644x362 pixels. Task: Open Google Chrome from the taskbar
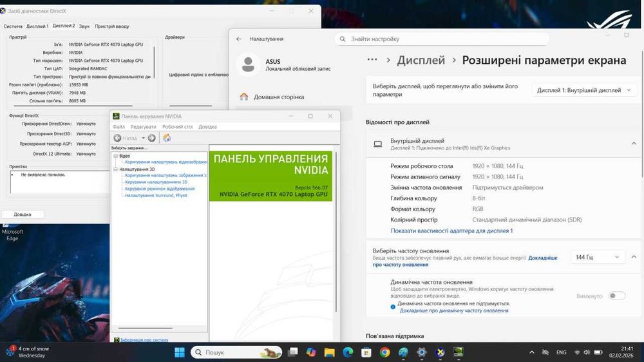pyautogui.click(x=385, y=352)
